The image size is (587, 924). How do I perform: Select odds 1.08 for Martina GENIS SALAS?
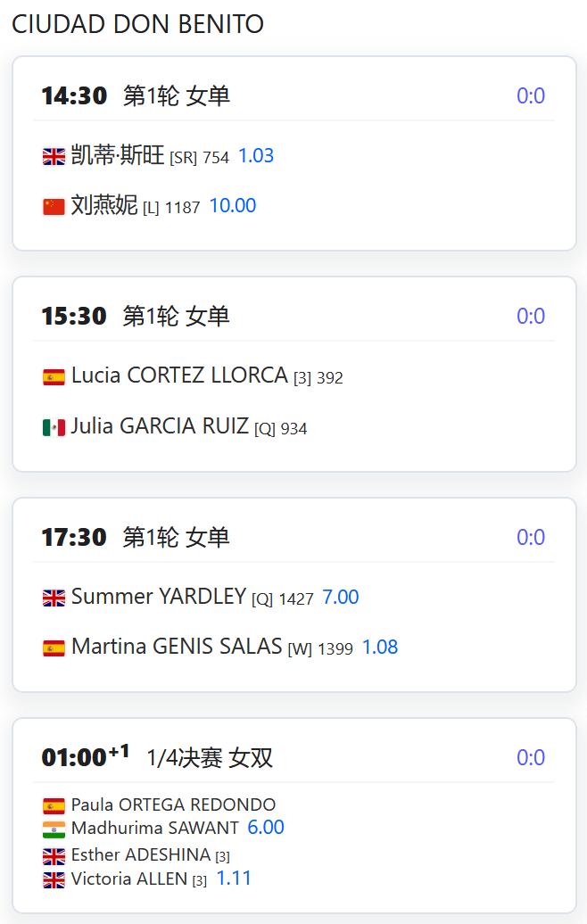[x=379, y=647]
